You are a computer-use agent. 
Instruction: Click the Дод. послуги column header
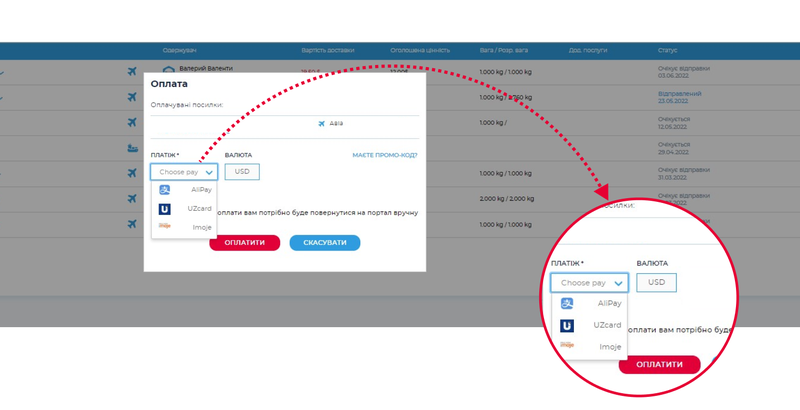[588, 50]
